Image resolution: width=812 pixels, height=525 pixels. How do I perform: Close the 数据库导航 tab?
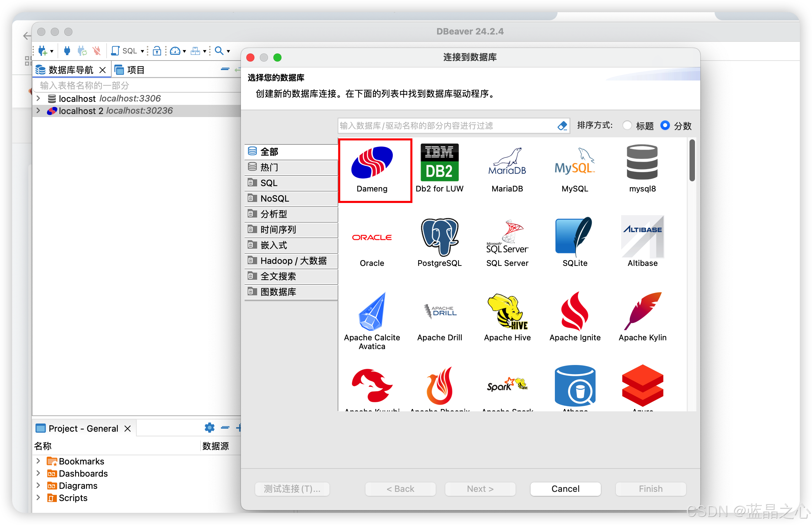point(102,70)
